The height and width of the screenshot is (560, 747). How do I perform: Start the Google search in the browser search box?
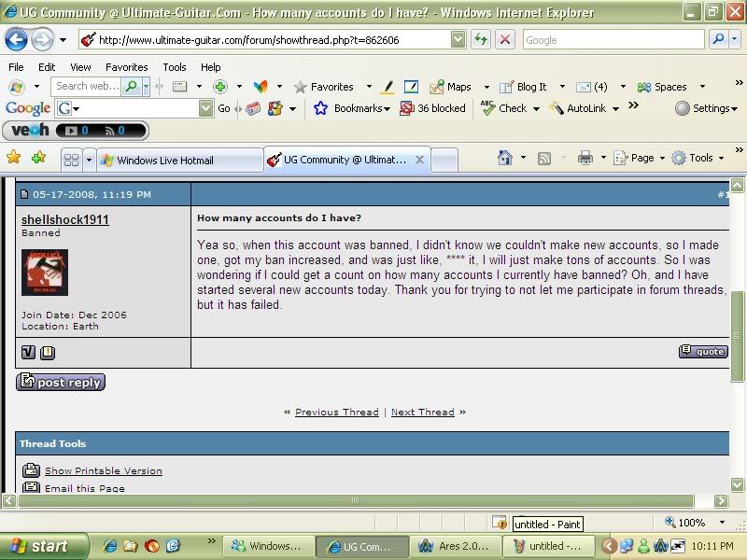coord(718,39)
